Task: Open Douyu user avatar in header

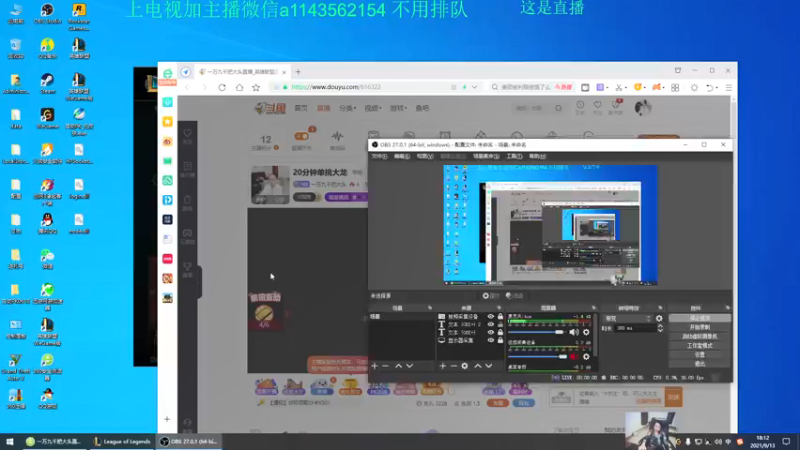Action: click(643, 108)
